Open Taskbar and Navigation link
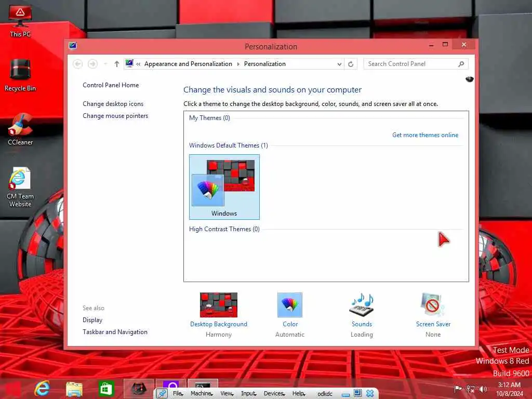 tap(115, 332)
